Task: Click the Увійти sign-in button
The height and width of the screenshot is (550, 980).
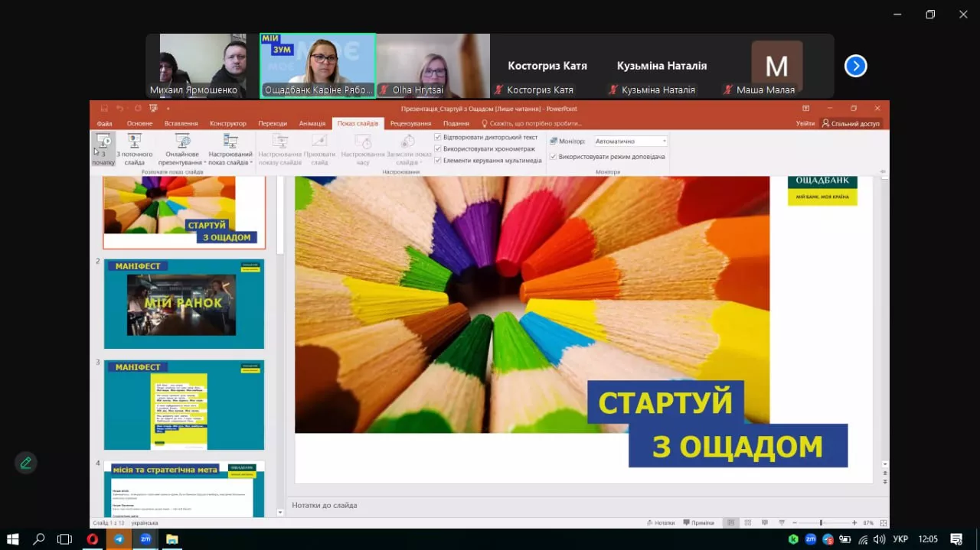Action: coord(805,123)
